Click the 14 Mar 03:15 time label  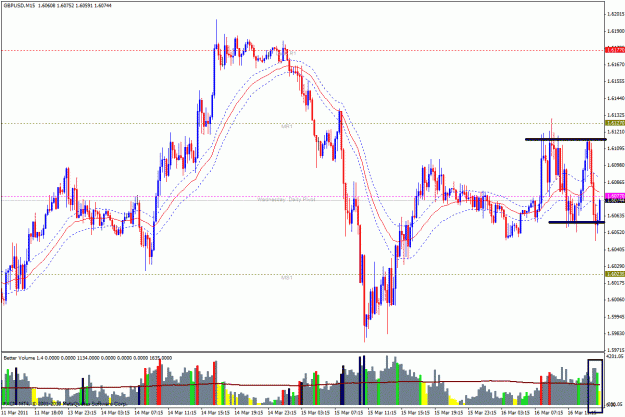116,413
